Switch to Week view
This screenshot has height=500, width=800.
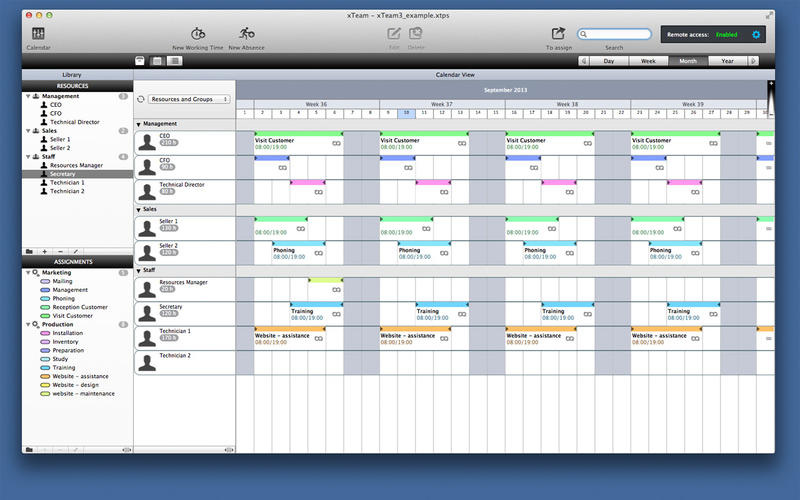(648, 61)
